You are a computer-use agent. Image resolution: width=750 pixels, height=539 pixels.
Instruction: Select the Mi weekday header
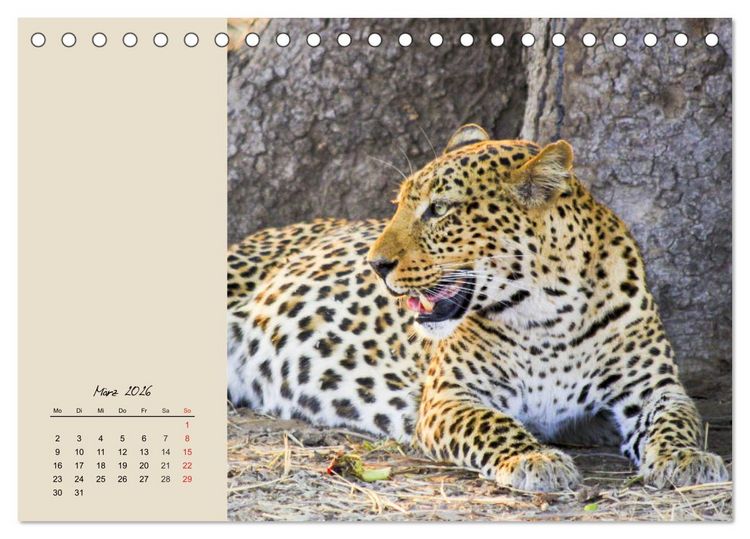[x=100, y=411]
